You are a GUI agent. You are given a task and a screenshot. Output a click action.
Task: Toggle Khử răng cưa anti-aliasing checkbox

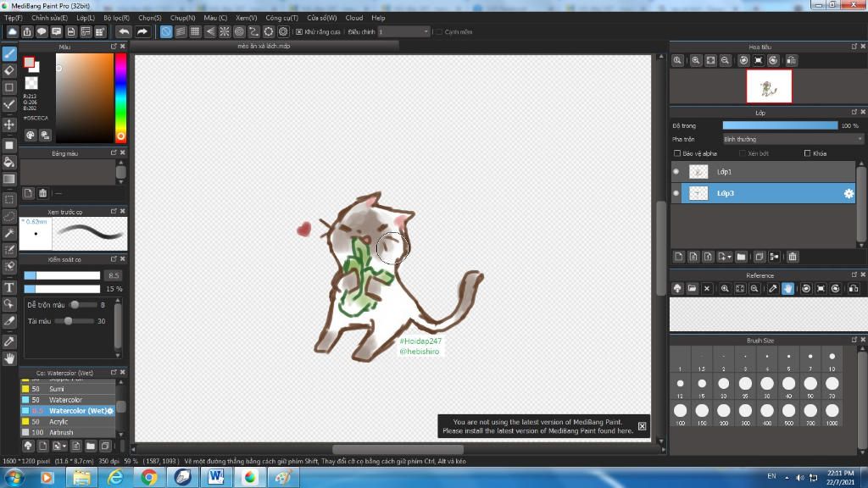coord(299,32)
